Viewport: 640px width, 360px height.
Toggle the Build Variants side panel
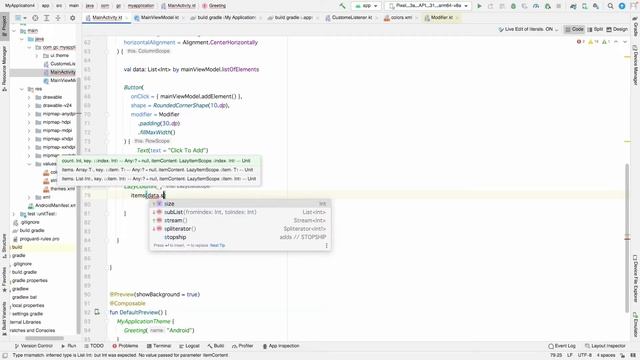tap(4, 318)
